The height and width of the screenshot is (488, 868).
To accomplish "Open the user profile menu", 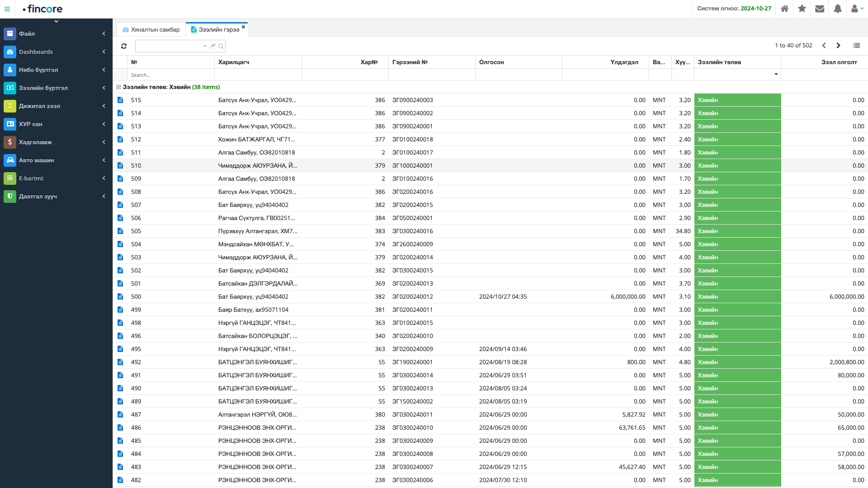I will click(857, 9).
